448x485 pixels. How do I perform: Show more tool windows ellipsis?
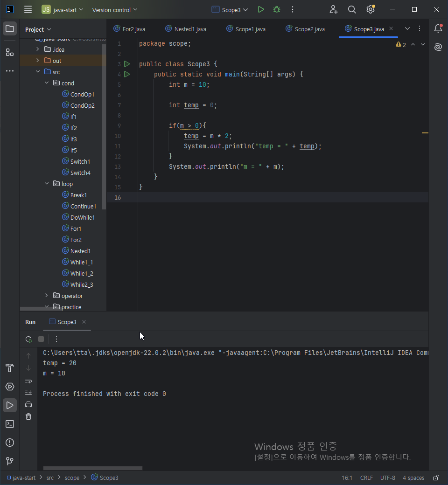pyautogui.click(x=10, y=71)
